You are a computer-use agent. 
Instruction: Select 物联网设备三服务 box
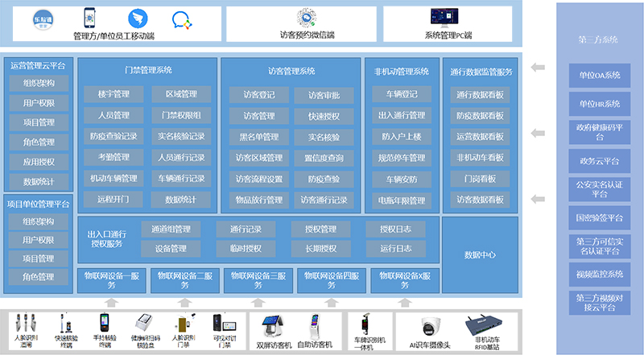(258, 279)
